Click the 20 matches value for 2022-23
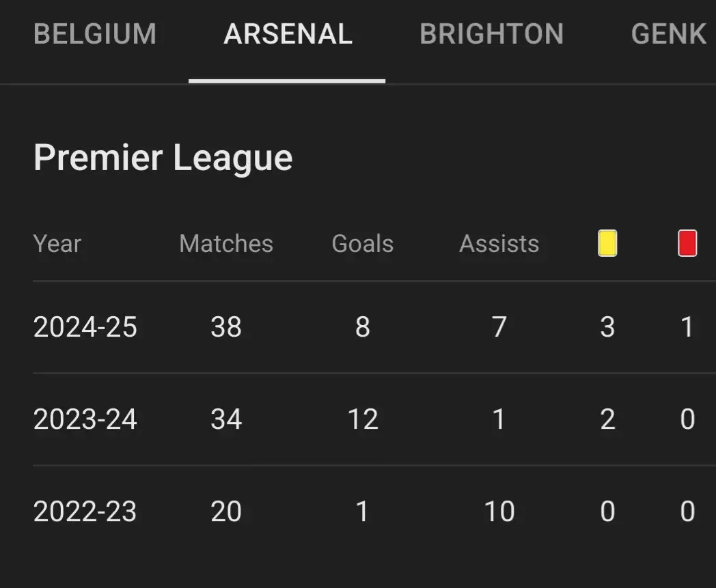716x588 pixels. point(226,512)
